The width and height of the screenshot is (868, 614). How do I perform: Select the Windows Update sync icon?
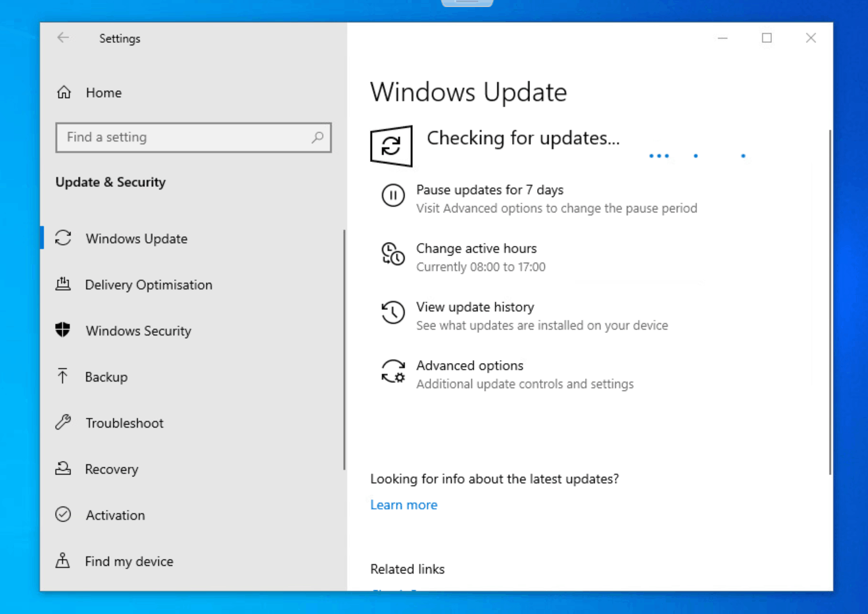(x=63, y=238)
